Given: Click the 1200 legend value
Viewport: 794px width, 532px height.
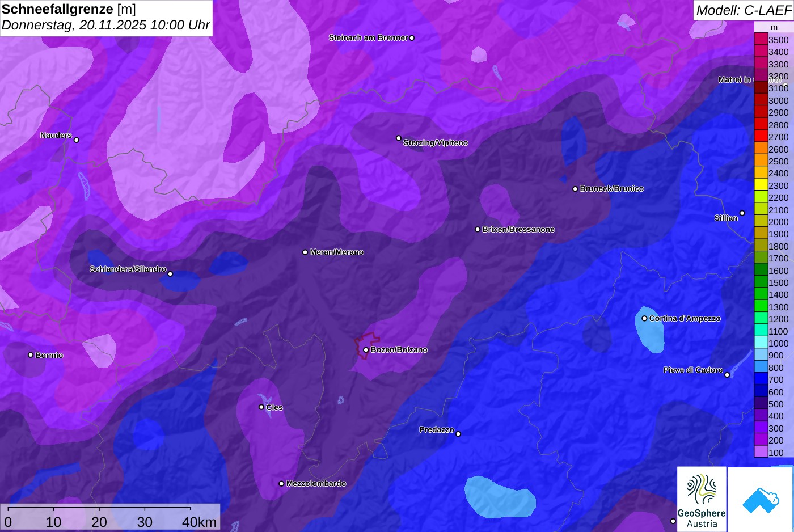Looking at the screenshot, I should 778,319.
